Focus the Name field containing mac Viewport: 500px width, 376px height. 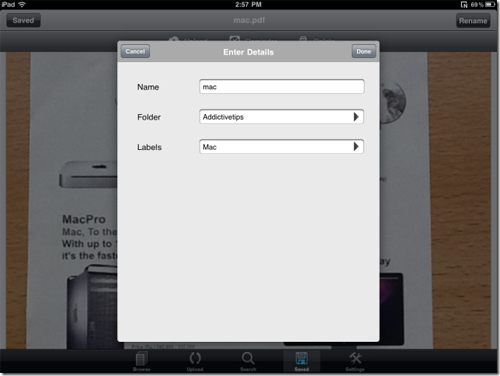point(282,87)
